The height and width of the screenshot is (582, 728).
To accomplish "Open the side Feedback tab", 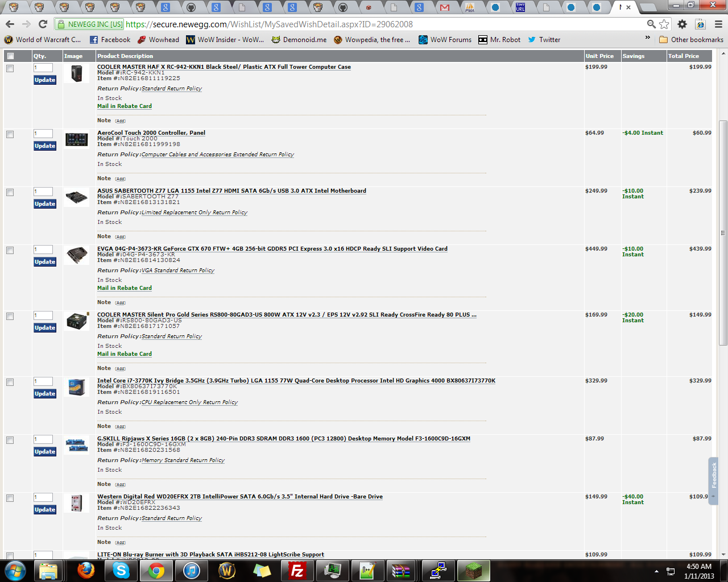I will [x=713, y=480].
